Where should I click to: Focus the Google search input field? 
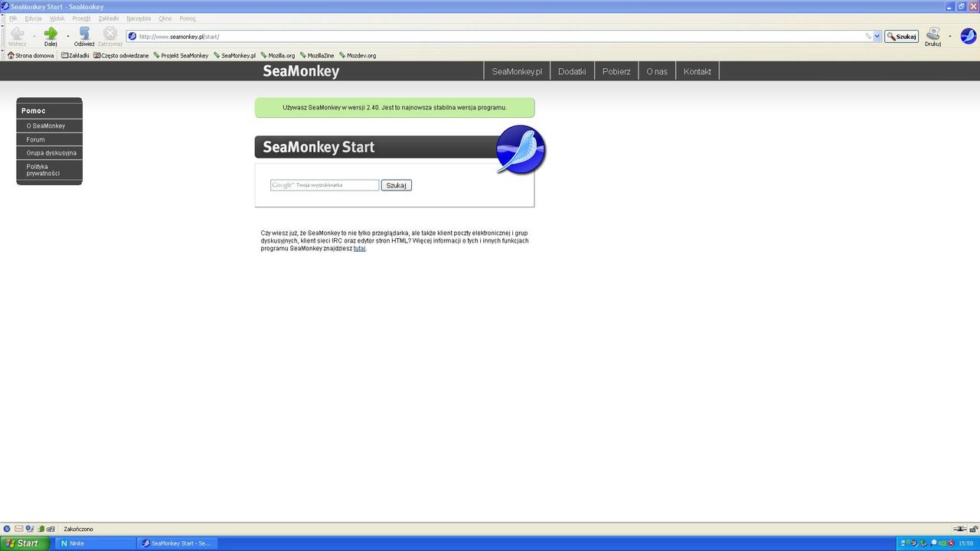pyautogui.click(x=325, y=185)
